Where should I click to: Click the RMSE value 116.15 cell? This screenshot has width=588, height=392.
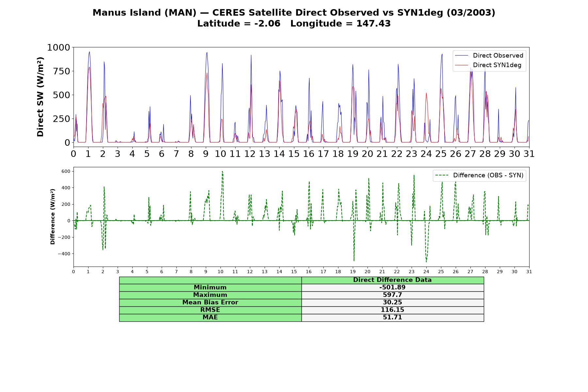click(x=393, y=310)
